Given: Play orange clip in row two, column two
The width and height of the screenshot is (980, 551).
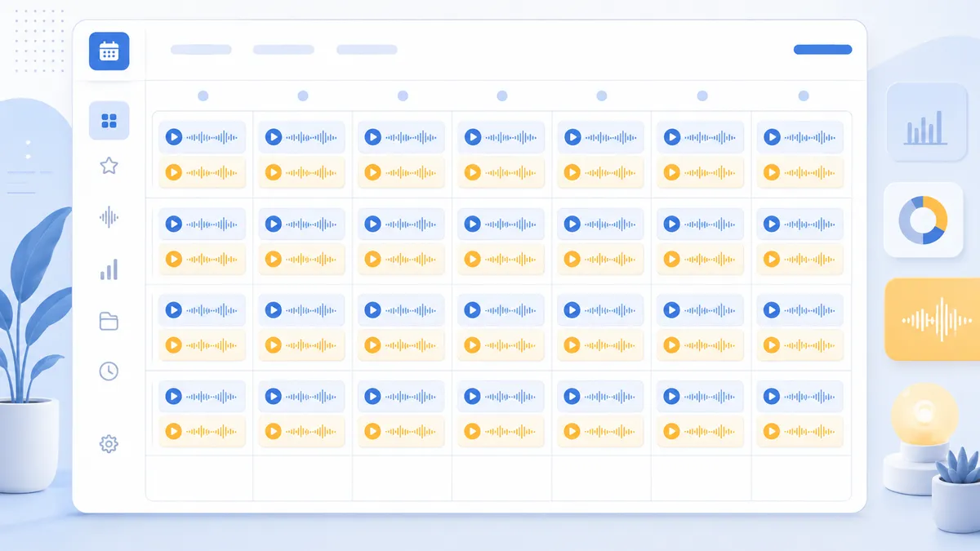Looking at the screenshot, I should pyautogui.click(x=273, y=259).
